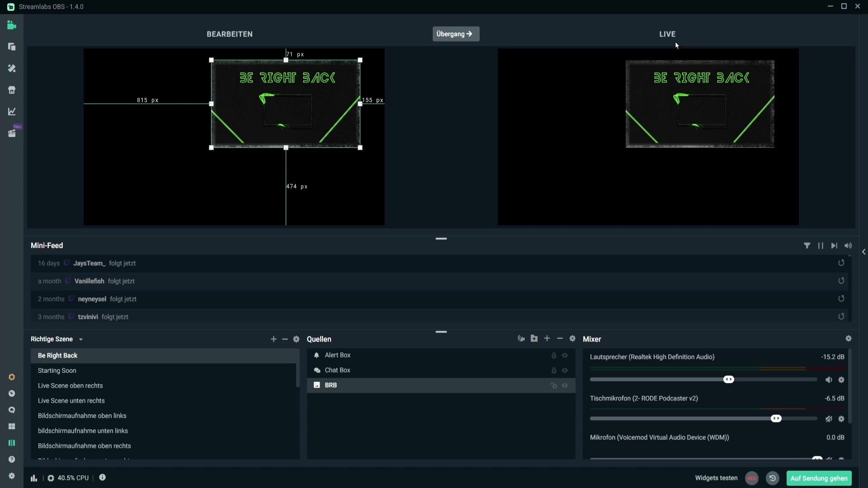Open the Themes brush icon in sidebar
Viewport: 868px width, 488px height.
point(12,68)
